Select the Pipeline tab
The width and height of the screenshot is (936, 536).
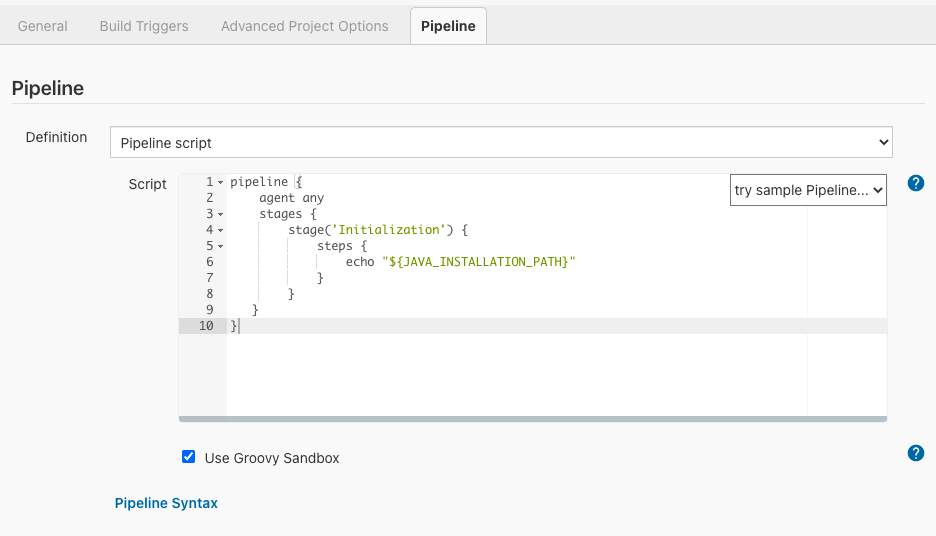(x=448, y=26)
